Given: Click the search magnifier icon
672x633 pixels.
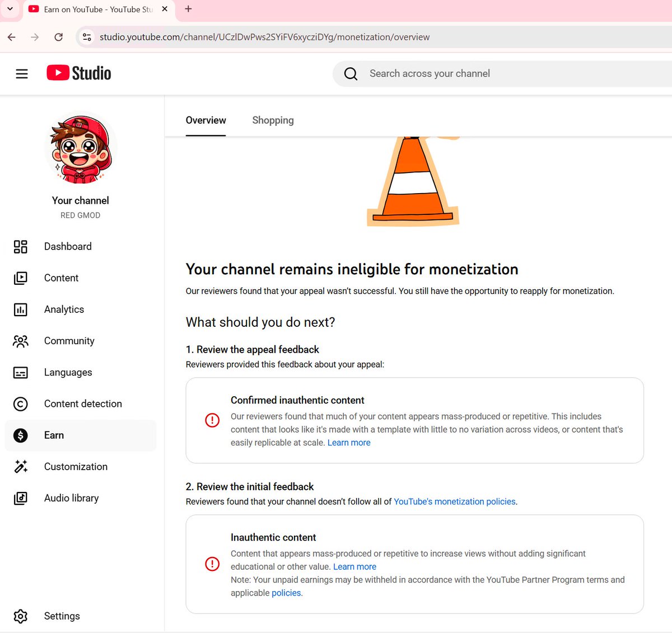Looking at the screenshot, I should click(x=351, y=74).
